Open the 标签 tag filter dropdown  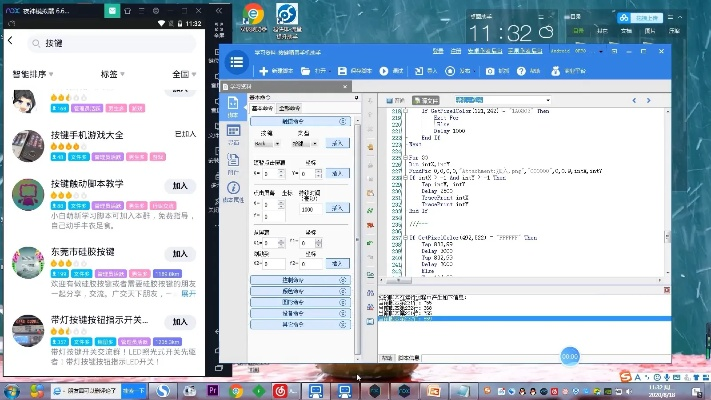point(113,75)
